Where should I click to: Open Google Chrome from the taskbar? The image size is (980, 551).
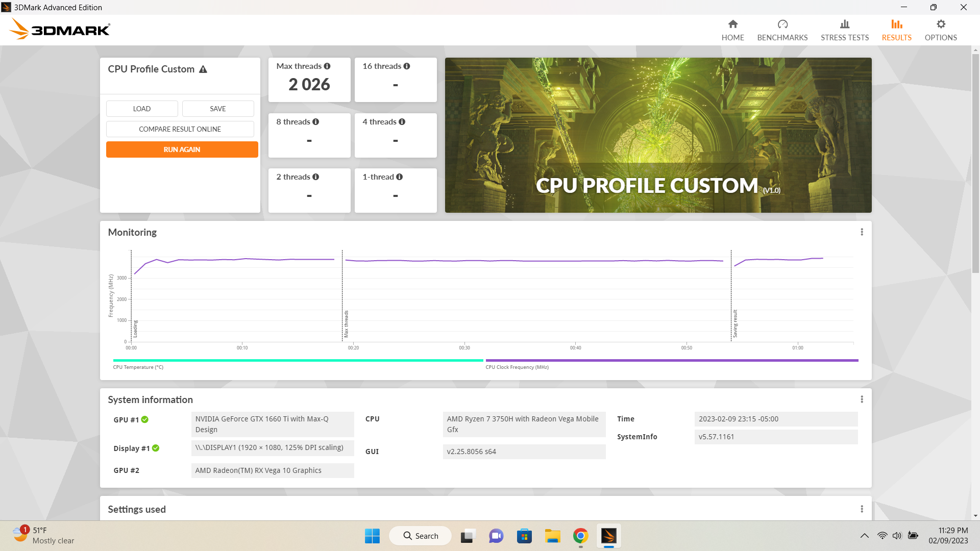(x=580, y=536)
